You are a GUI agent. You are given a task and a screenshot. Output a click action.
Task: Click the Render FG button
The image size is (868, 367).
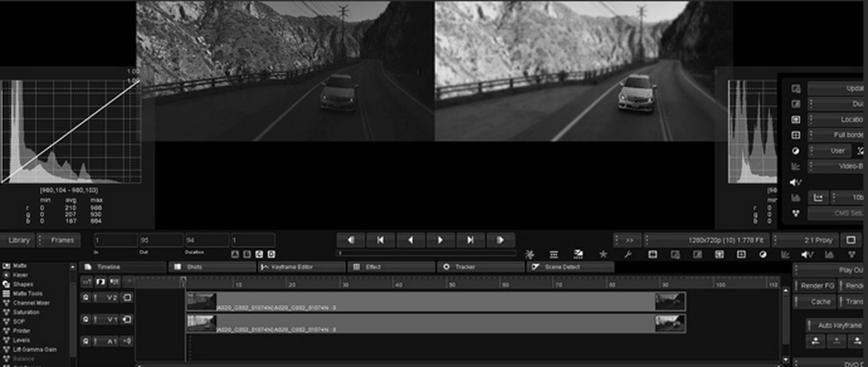[x=817, y=286]
